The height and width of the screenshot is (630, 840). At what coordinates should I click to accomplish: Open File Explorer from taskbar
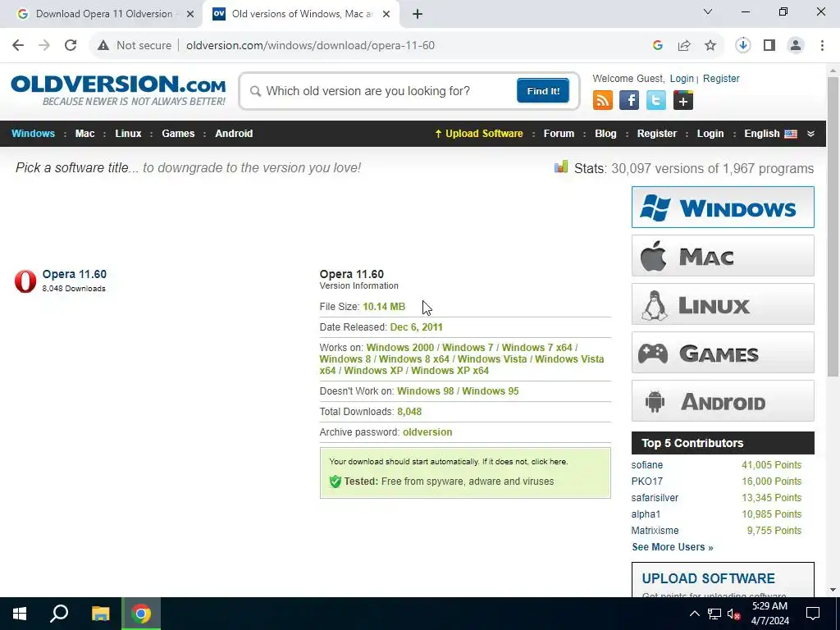pyautogui.click(x=100, y=614)
